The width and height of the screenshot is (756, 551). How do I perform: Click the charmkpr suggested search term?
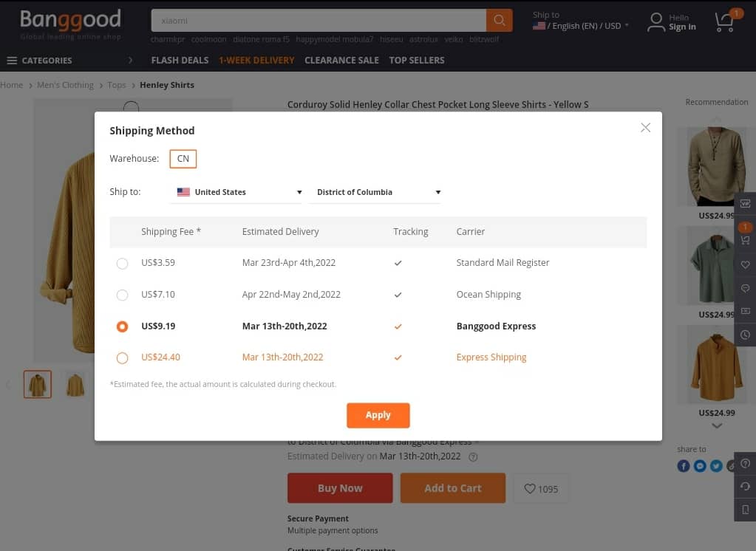click(x=168, y=39)
